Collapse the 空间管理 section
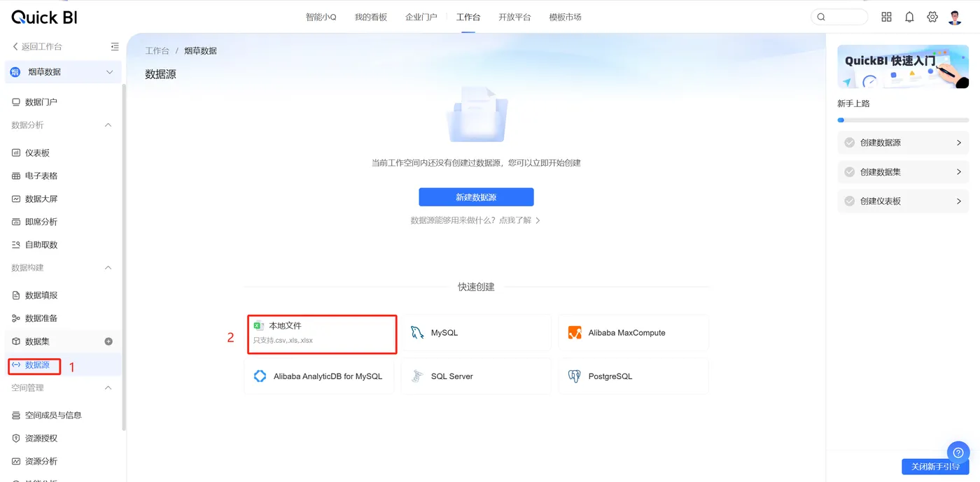 click(x=108, y=388)
